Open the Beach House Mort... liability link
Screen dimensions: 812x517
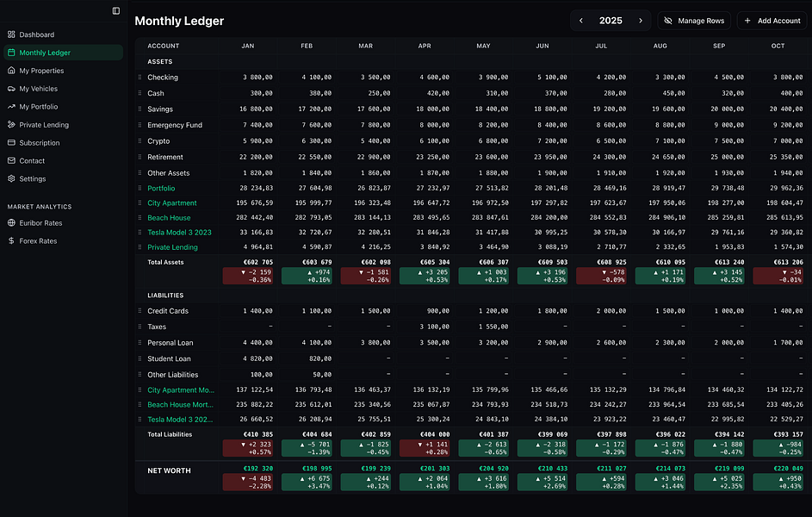pos(180,405)
